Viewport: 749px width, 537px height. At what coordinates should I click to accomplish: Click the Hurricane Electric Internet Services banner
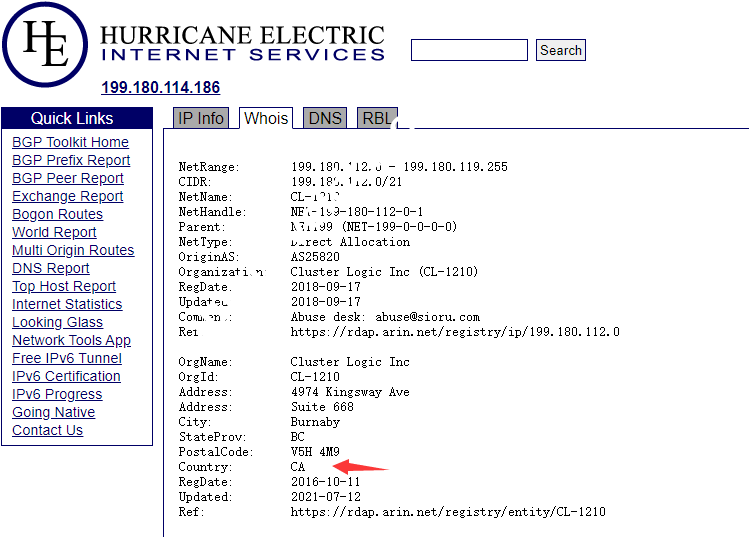(x=242, y=43)
